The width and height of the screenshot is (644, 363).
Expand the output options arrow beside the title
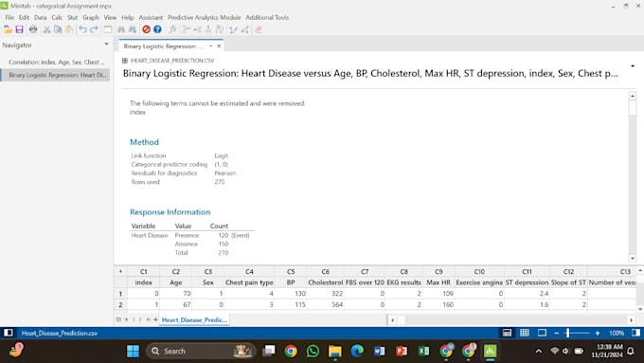pos(633,66)
